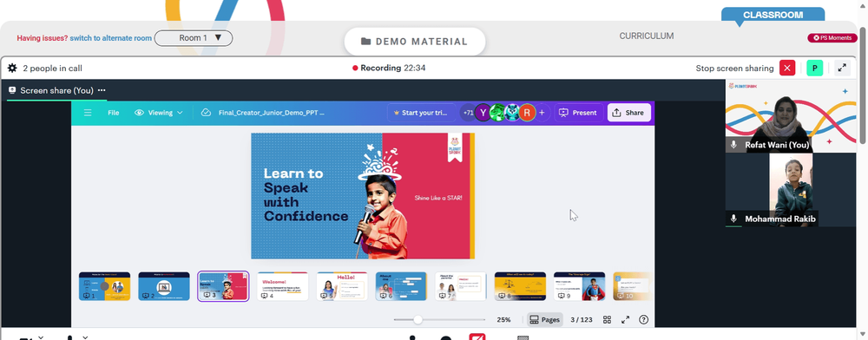Image resolution: width=868 pixels, height=340 pixels.
Task: Select page 8 thumbnail
Action: point(520,286)
